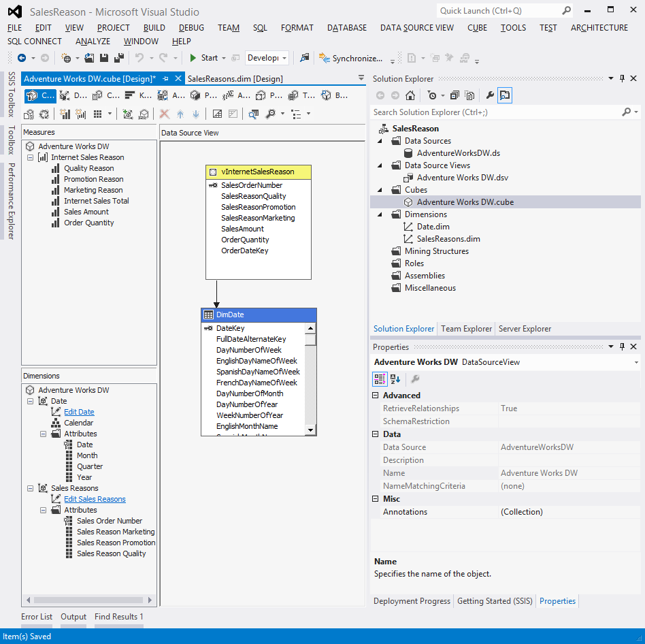Image resolution: width=645 pixels, height=644 pixels.
Task: Click the Start debugging button
Action: [204, 58]
